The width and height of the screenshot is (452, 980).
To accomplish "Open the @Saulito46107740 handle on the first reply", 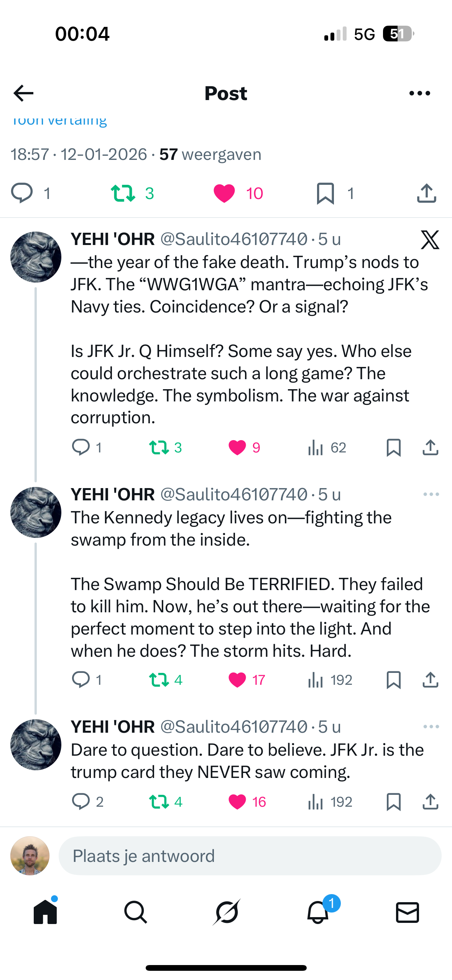I will (x=234, y=239).
